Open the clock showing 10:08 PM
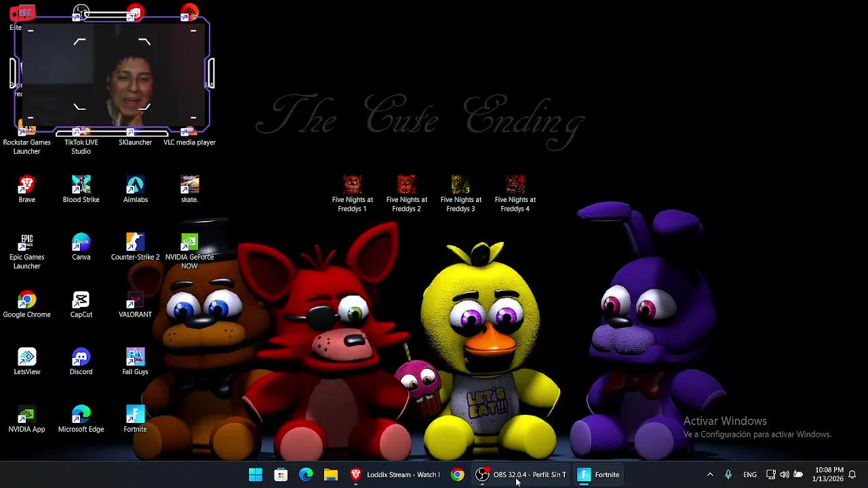Image resolution: width=868 pixels, height=488 pixels. (828, 474)
